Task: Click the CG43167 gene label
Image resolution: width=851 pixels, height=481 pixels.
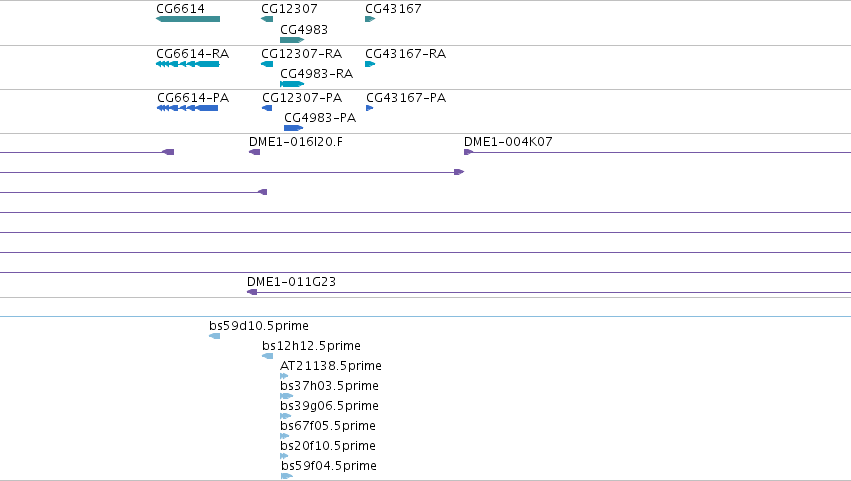Action: click(x=393, y=9)
